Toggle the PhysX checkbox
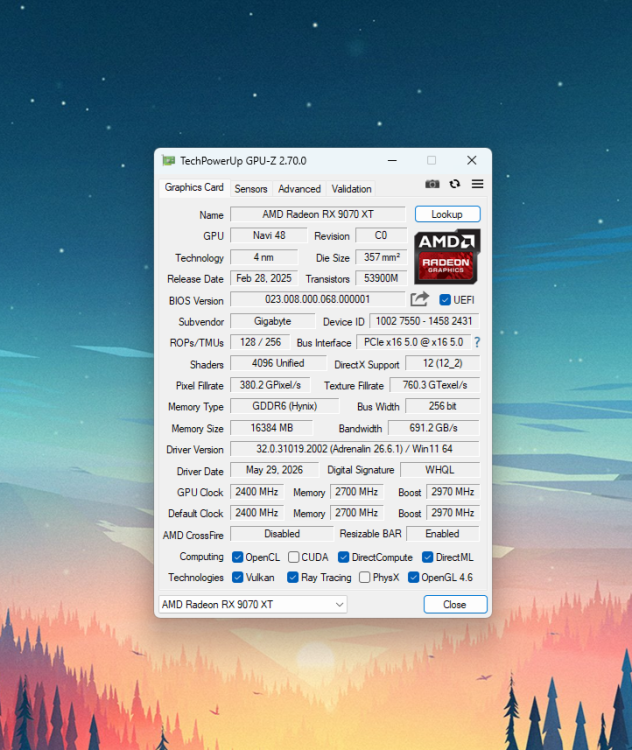Viewport: 632px width, 750px height. click(365, 577)
